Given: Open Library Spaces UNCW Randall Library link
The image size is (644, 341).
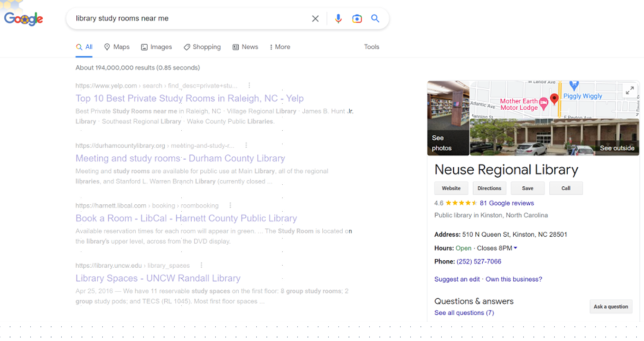Looking at the screenshot, I should 158,278.
